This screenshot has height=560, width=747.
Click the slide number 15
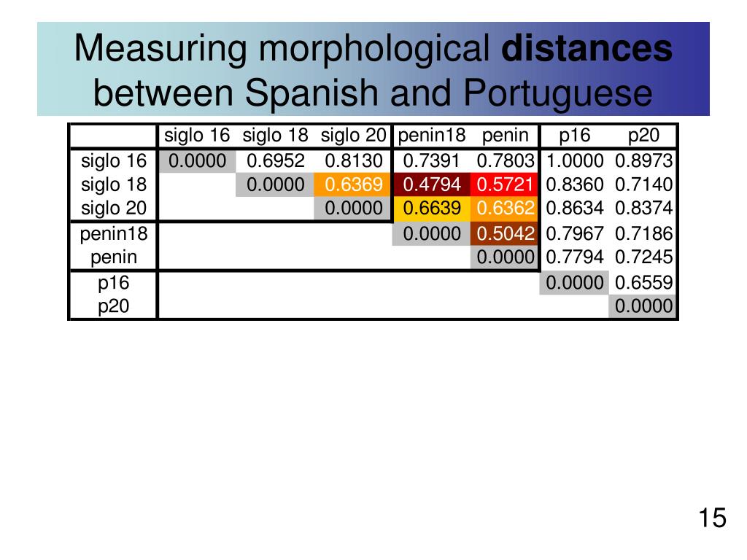[x=712, y=518]
